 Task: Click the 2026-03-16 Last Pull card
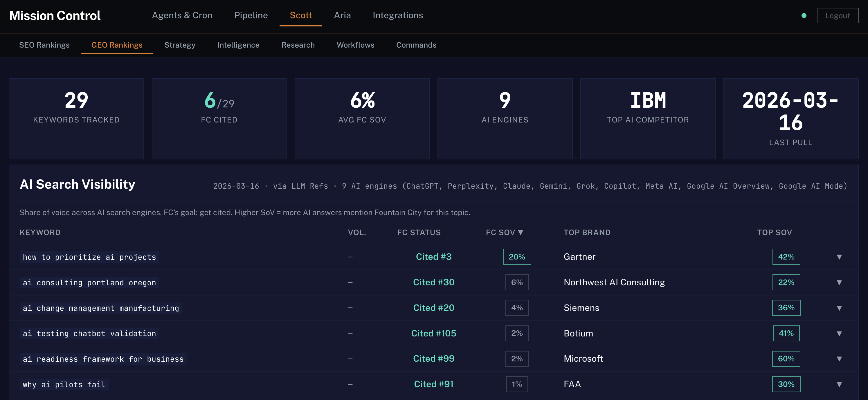(790, 119)
